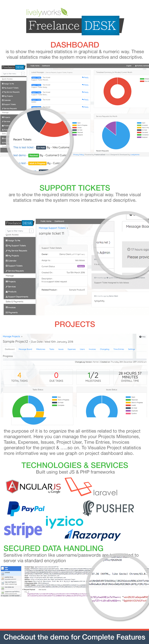This screenshot has width=149, height=644.
Task: Switch to the Milestones project tab
Action: point(41,349)
